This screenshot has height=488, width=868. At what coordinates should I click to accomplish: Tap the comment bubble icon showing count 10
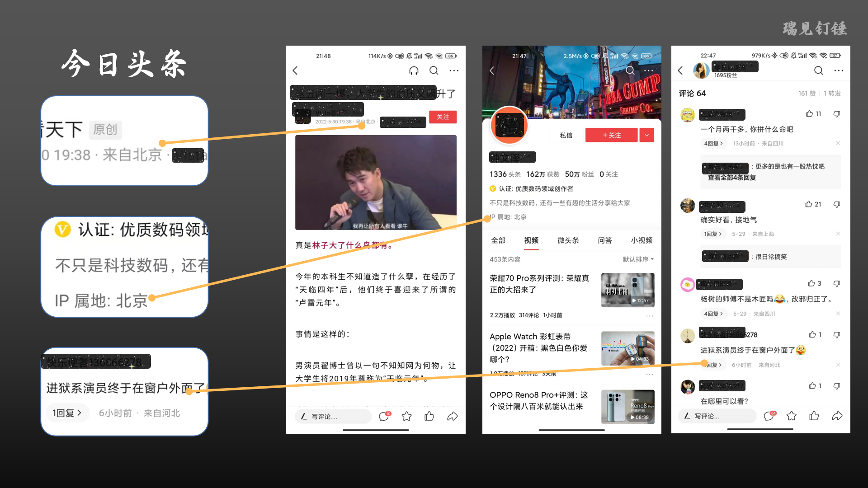[x=384, y=416]
